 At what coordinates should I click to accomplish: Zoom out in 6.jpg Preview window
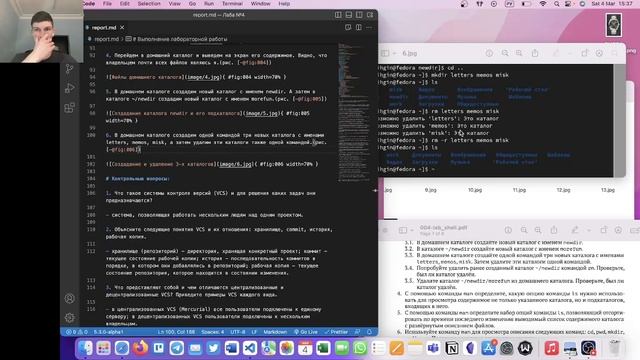point(505,53)
